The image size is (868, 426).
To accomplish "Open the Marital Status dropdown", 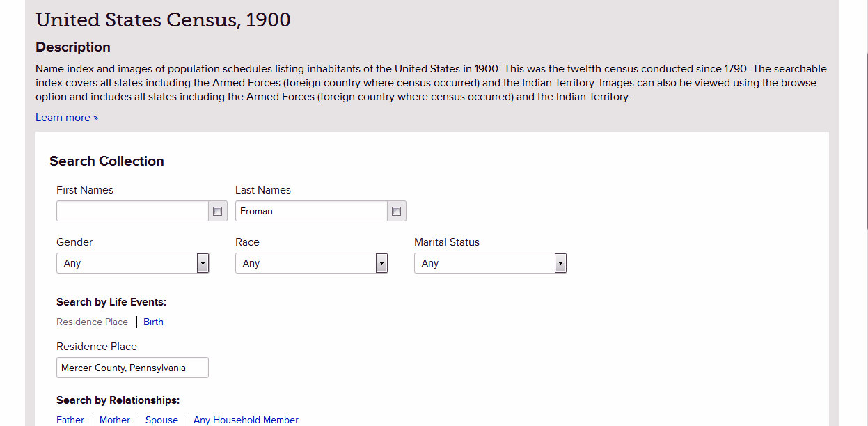I will tap(490, 263).
